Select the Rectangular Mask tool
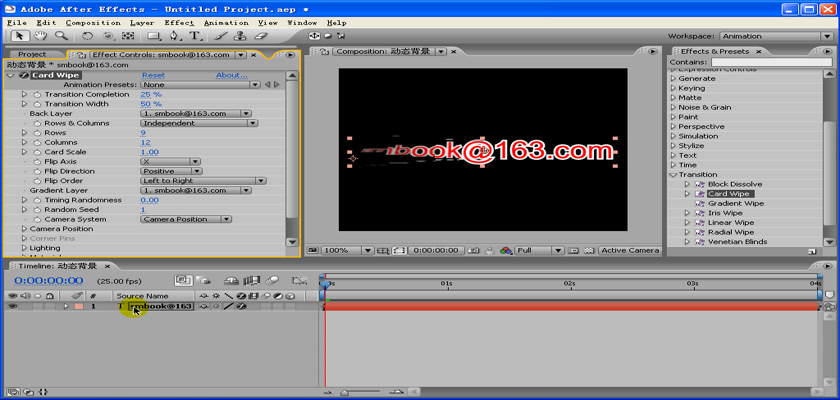840x400 pixels. 154,36
